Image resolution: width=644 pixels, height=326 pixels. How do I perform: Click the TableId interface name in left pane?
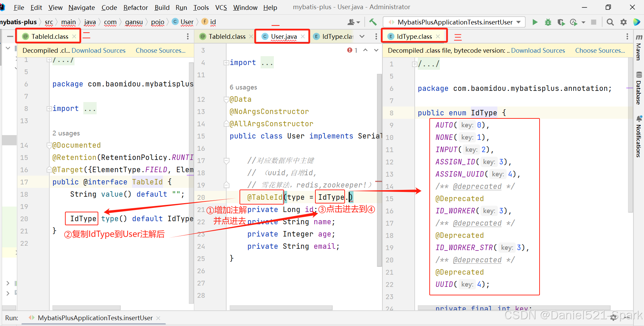[x=147, y=182]
